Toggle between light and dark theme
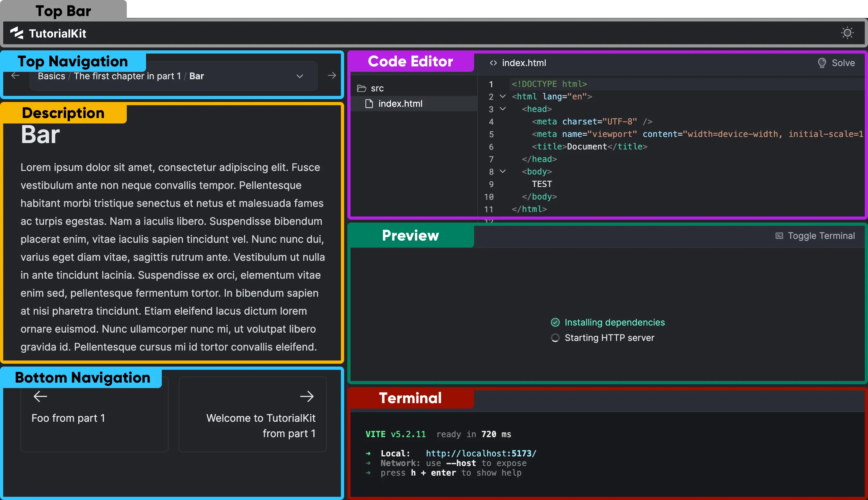Image resolution: width=868 pixels, height=500 pixels. coord(847,33)
